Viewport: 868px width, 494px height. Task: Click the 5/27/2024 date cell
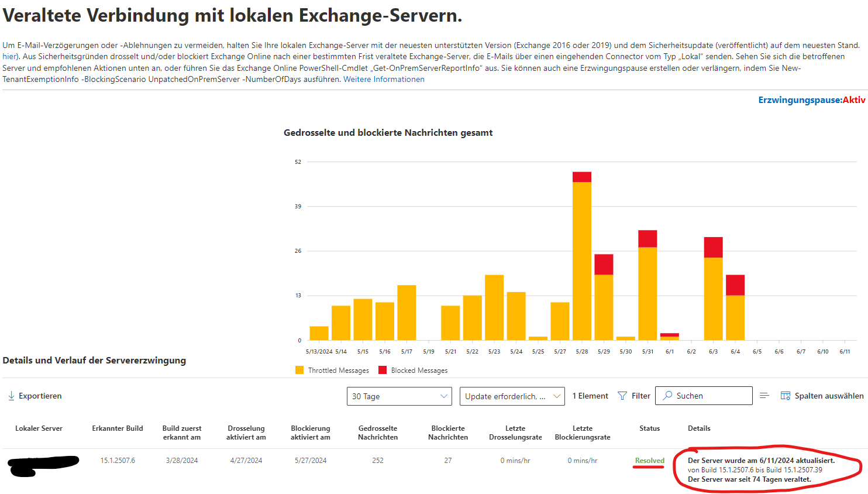tap(311, 461)
